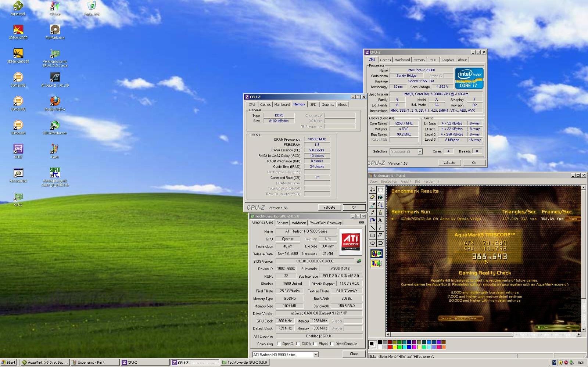Viewport: 588px width, 367px height.
Task: Click the Paint vertical scrollbar down arrow
Action: (584, 330)
